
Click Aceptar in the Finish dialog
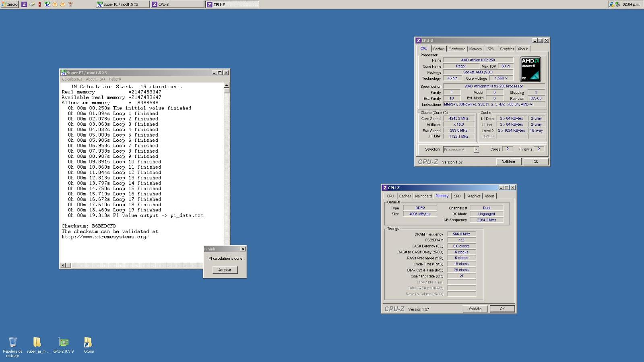[225, 270]
